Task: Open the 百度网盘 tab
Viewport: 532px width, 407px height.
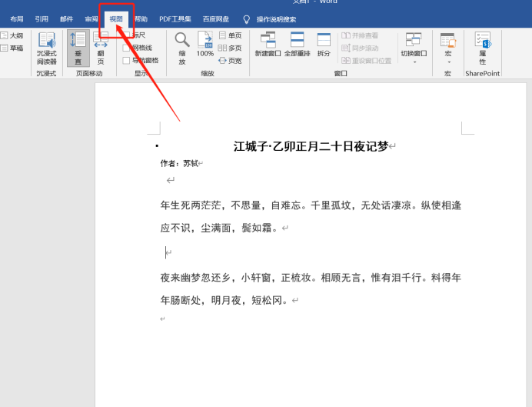Action: [x=216, y=19]
